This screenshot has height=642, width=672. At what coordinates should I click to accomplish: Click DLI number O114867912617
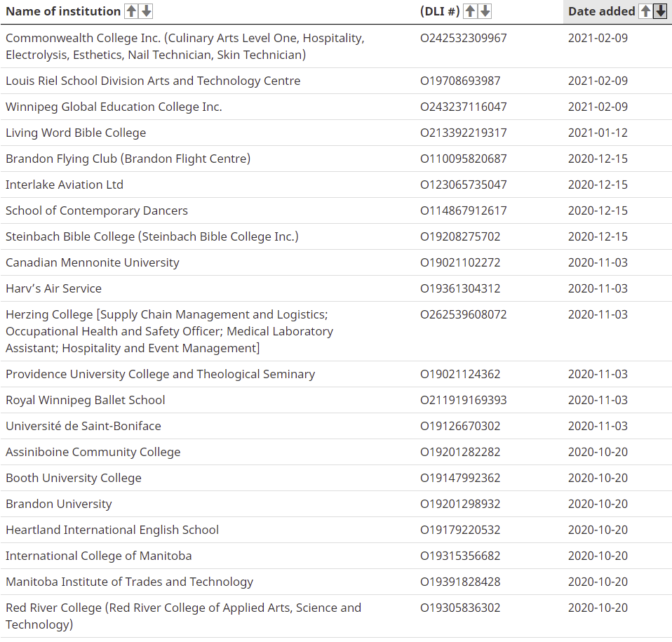463,211
